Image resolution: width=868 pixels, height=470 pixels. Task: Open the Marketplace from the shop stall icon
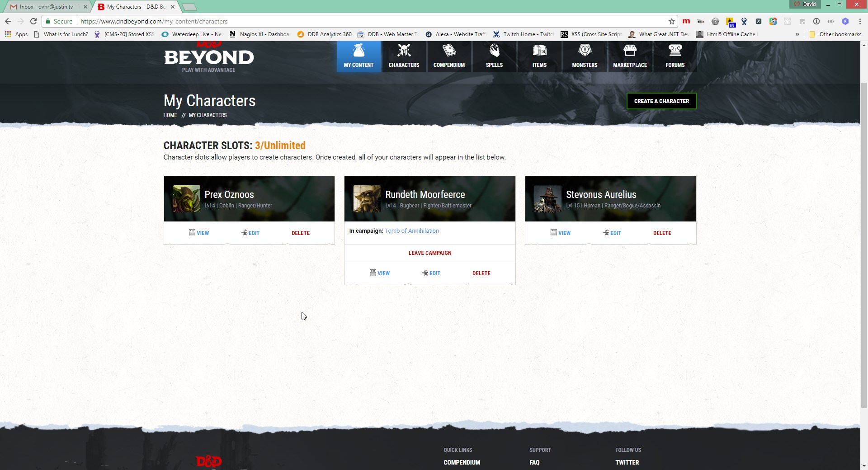pyautogui.click(x=630, y=50)
